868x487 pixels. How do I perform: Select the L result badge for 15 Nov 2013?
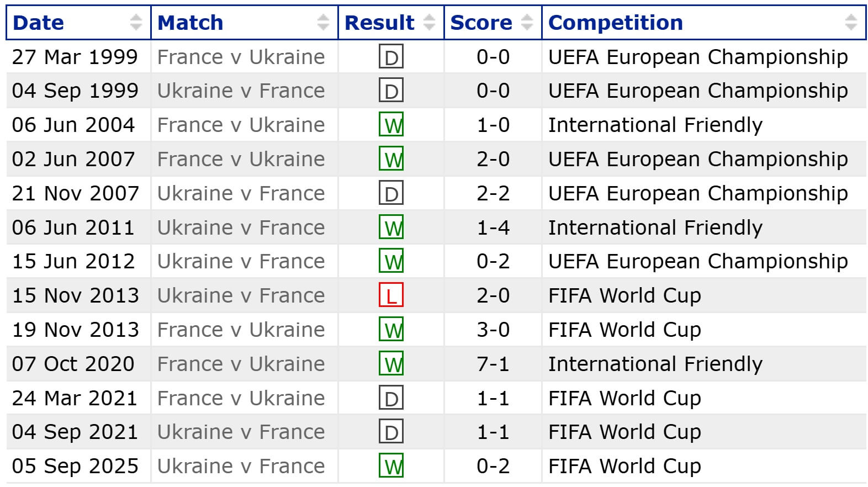pos(390,295)
